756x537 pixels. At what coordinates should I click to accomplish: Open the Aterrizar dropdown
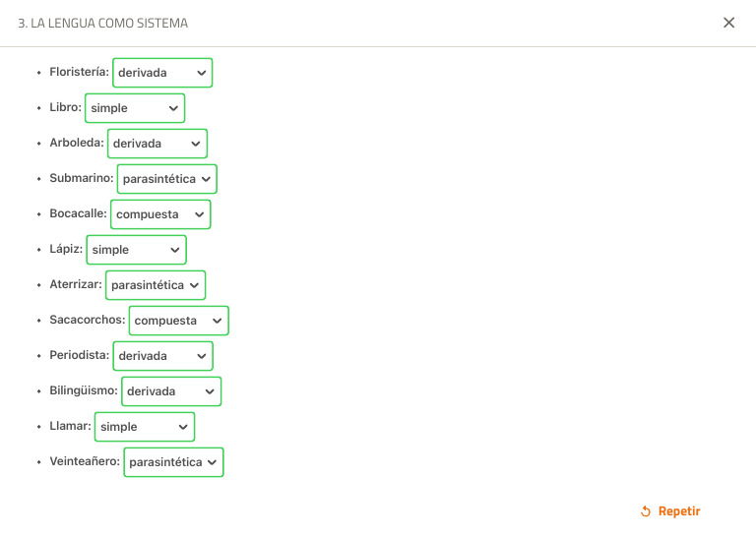point(156,285)
